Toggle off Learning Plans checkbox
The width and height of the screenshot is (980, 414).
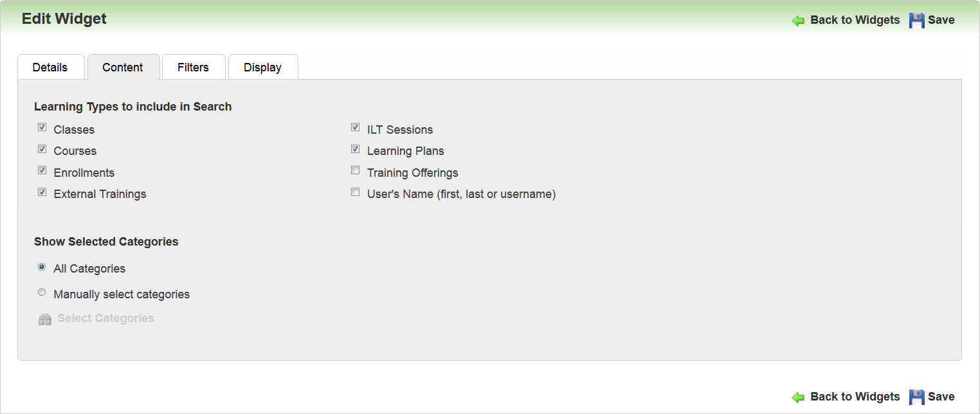click(x=355, y=149)
